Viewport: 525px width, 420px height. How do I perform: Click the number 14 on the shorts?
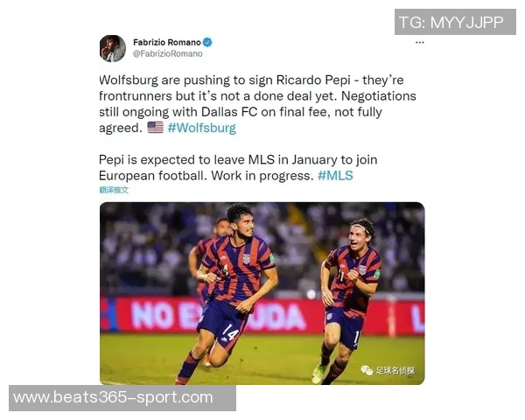pos(231,332)
